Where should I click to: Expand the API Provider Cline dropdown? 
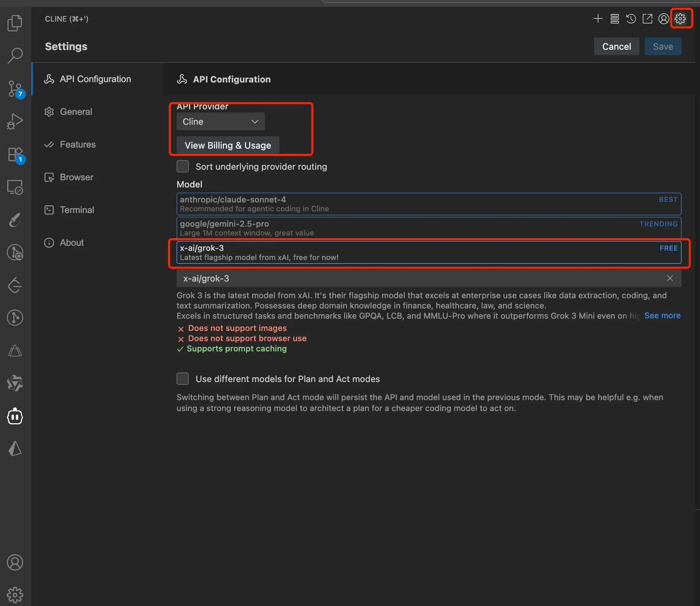220,122
